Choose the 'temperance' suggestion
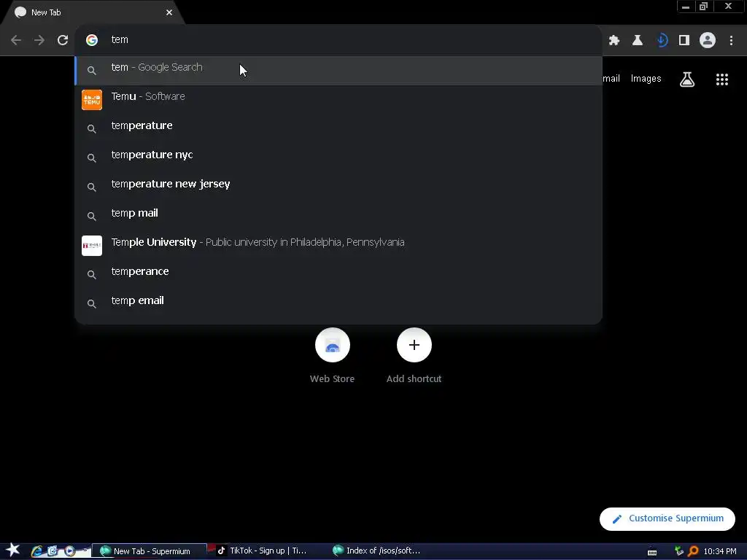The image size is (747, 560). (338, 274)
